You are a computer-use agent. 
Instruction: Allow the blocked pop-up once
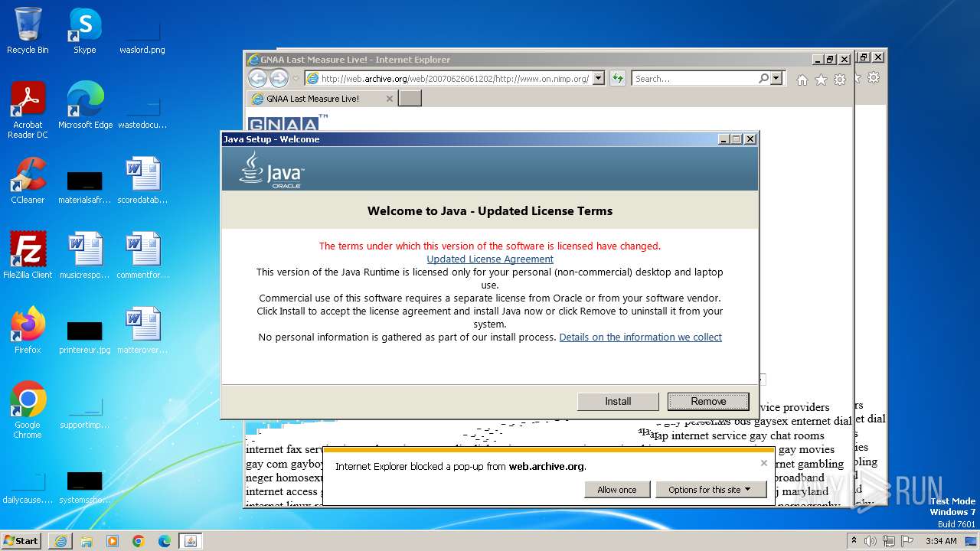click(x=617, y=490)
